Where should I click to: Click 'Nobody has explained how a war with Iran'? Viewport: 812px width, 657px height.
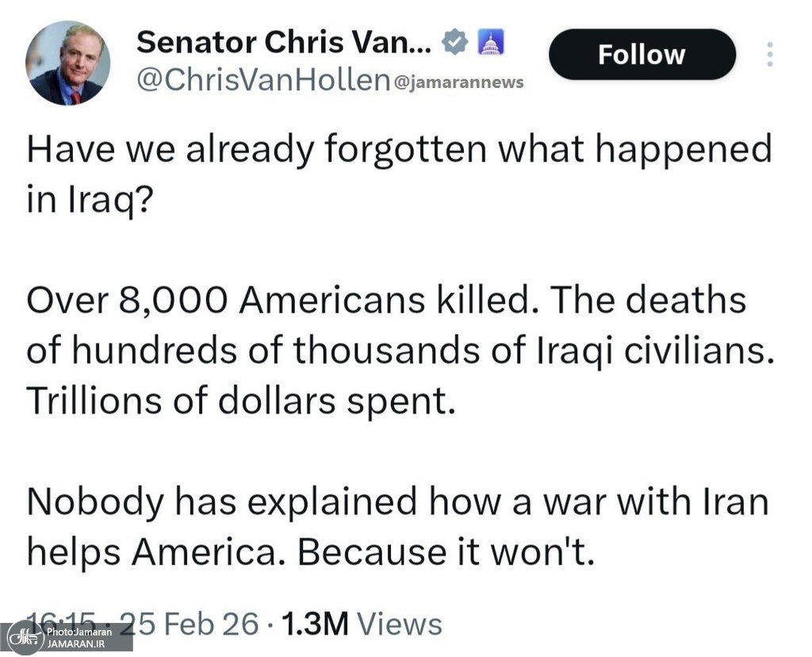pos(397,502)
